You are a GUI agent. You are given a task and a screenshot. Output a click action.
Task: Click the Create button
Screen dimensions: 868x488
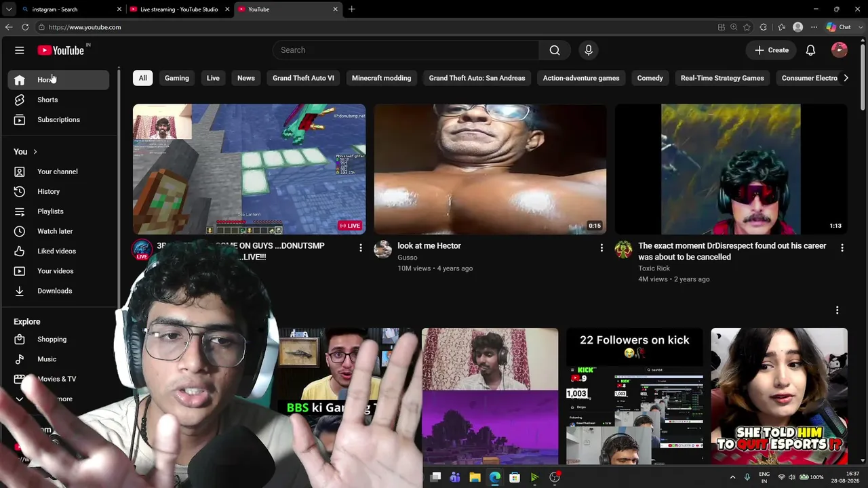[772, 50]
